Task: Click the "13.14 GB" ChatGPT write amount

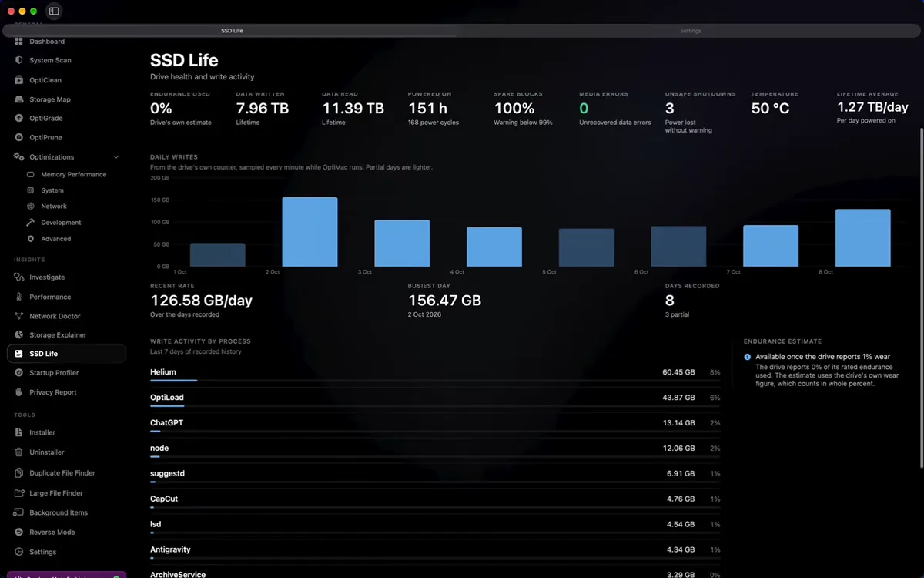Action: pos(680,423)
